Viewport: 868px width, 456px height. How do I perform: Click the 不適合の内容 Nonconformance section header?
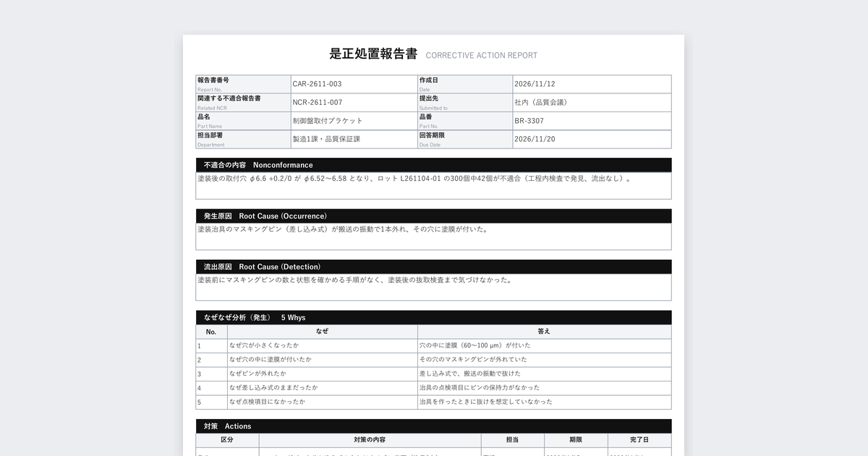coord(433,165)
